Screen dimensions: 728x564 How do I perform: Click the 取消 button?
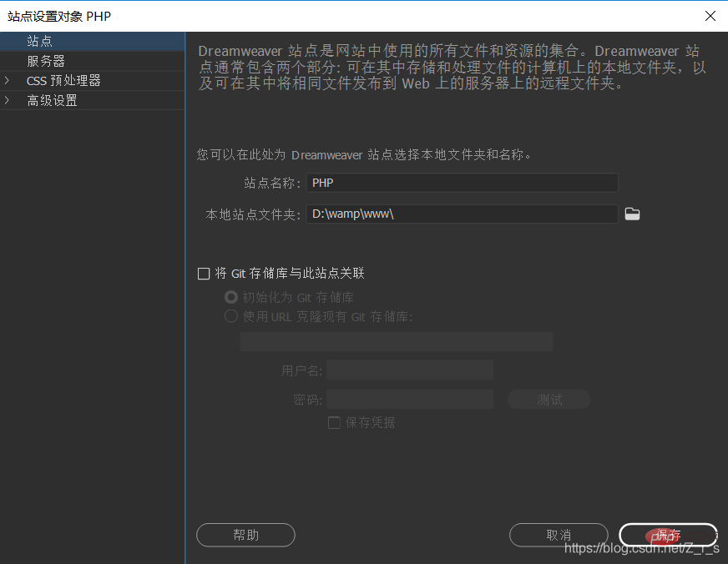tap(559, 535)
